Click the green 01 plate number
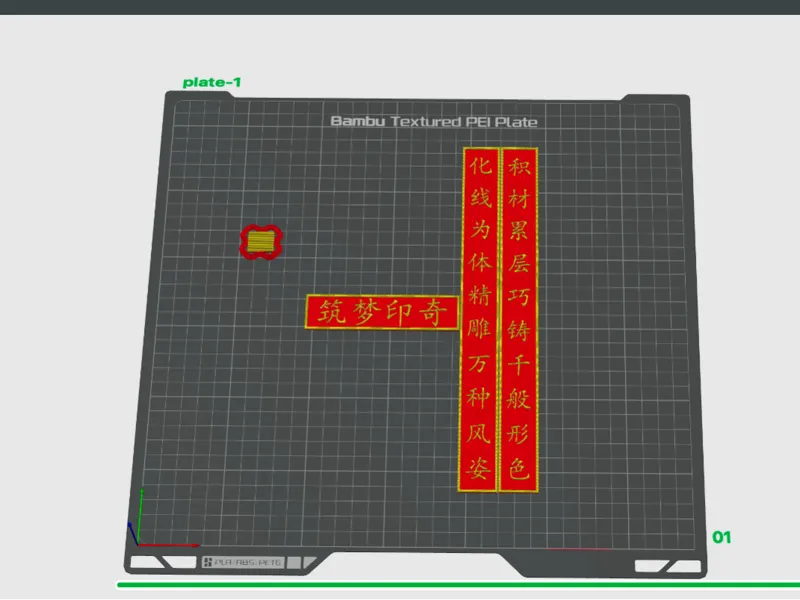This screenshot has width=800, height=600. (721, 537)
